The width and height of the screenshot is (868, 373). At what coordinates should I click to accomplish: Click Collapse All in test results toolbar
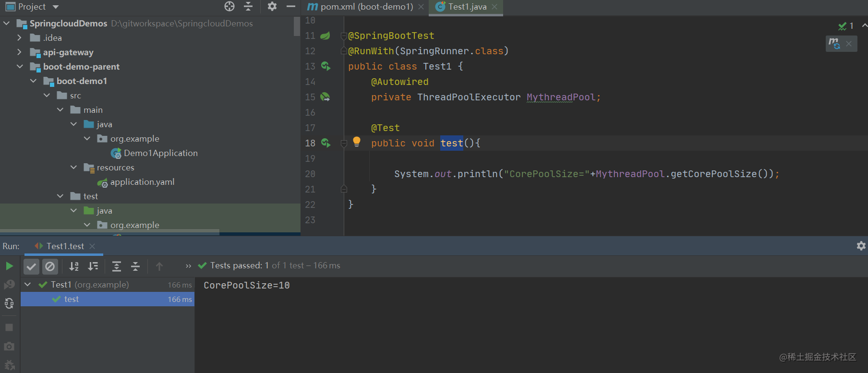135,266
